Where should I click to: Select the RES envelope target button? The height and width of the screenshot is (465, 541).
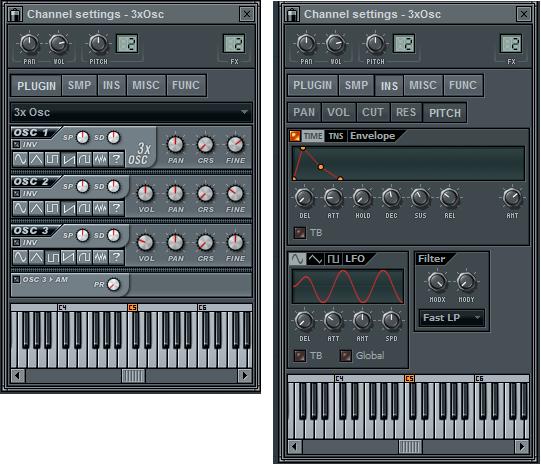coord(406,112)
